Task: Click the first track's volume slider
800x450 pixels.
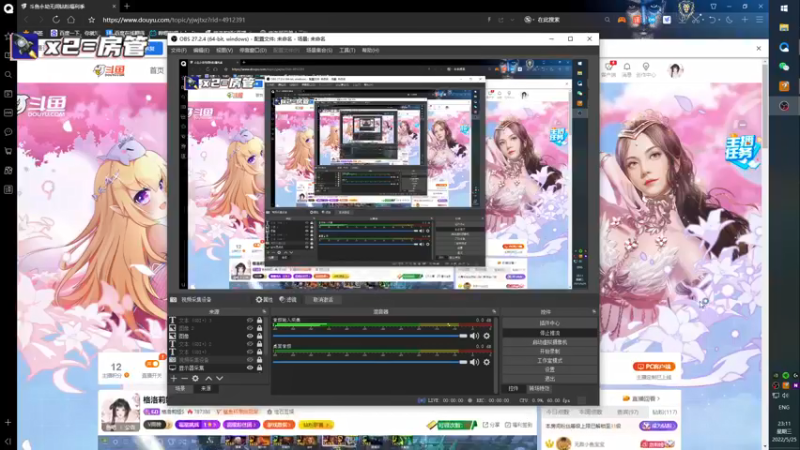Action: coord(370,336)
